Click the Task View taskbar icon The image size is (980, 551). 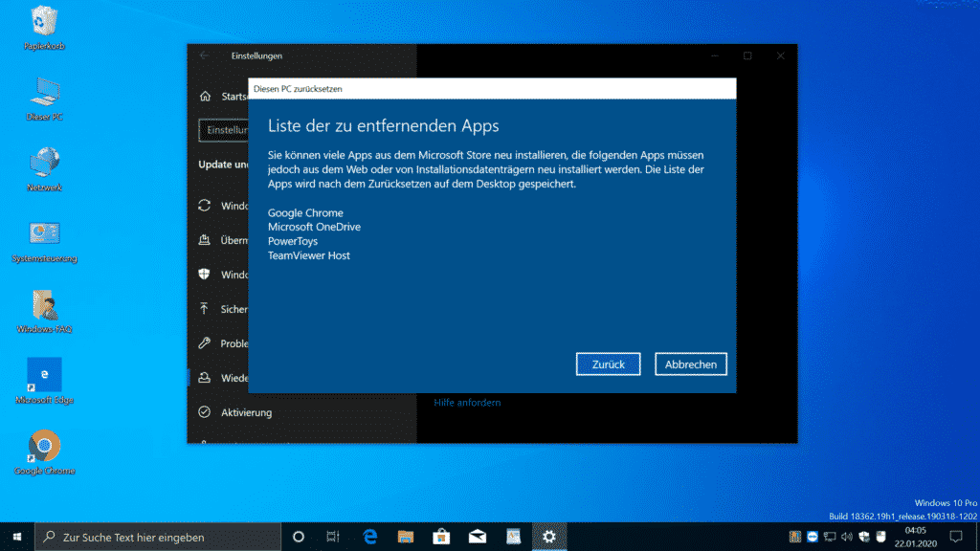click(x=333, y=537)
